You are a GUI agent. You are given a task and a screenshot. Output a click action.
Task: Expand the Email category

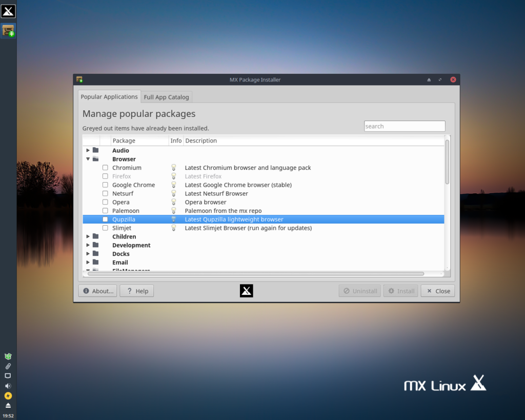coord(88,262)
